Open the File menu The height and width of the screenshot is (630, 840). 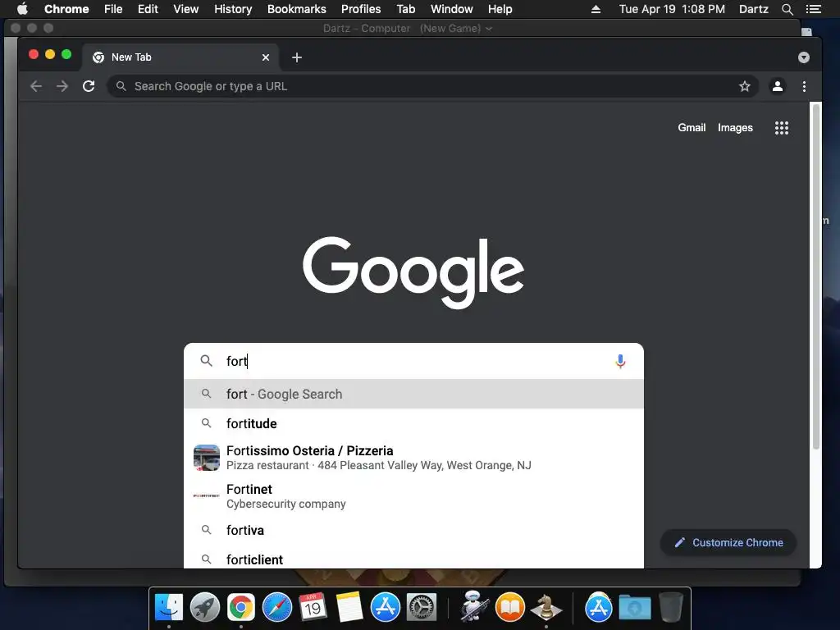click(x=113, y=9)
